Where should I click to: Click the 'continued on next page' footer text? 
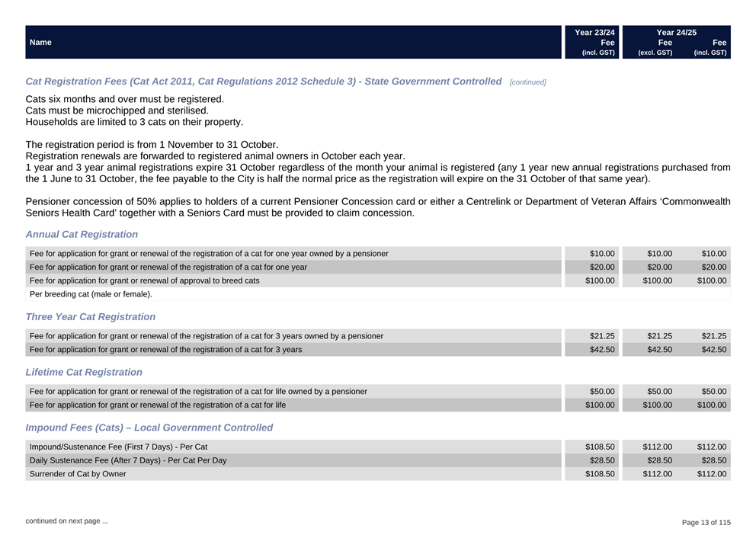(66, 521)
